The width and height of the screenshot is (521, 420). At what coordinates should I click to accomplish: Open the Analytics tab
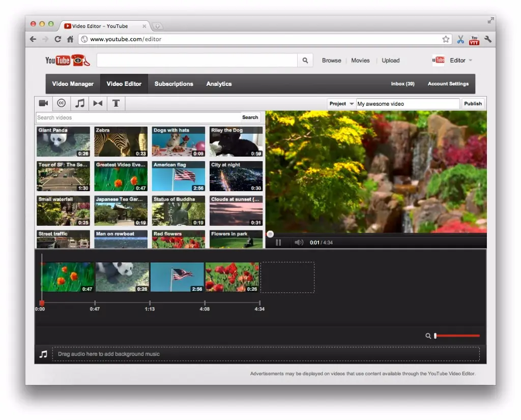219,84
